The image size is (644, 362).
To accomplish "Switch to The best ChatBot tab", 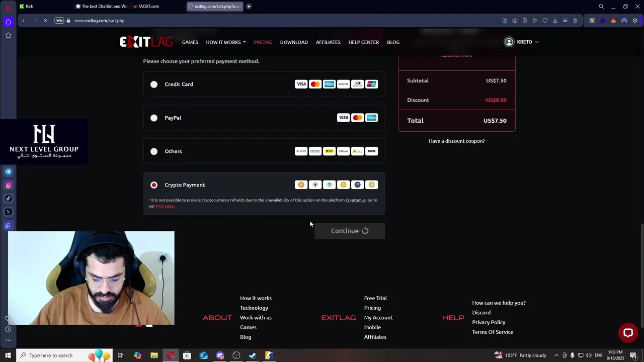I will coord(102,7).
